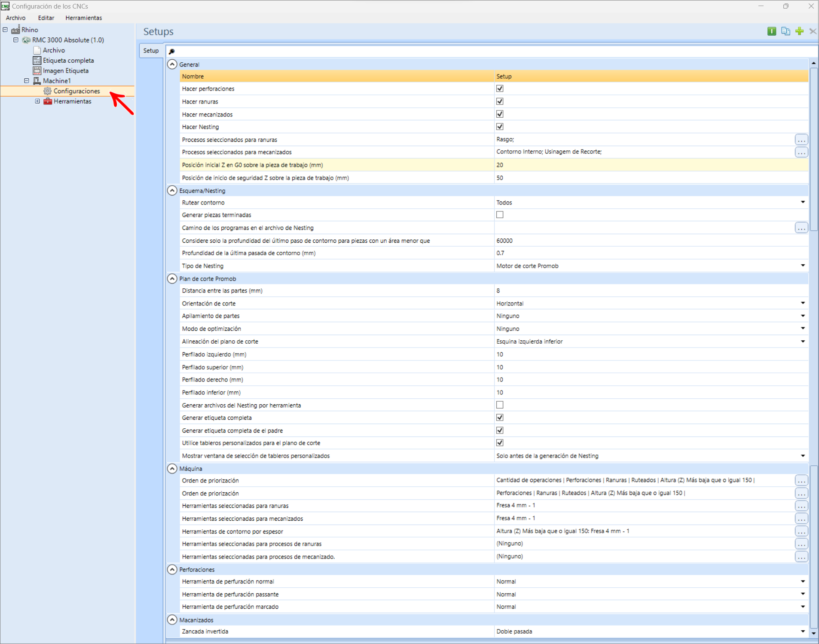Viewport: 819px width, 644px height.
Task: Edit Distancia entre las partes value 8
Action: click(x=651, y=291)
